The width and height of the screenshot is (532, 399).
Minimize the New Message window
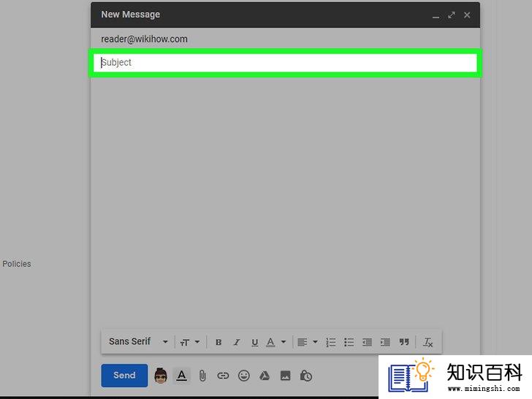click(x=436, y=15)
